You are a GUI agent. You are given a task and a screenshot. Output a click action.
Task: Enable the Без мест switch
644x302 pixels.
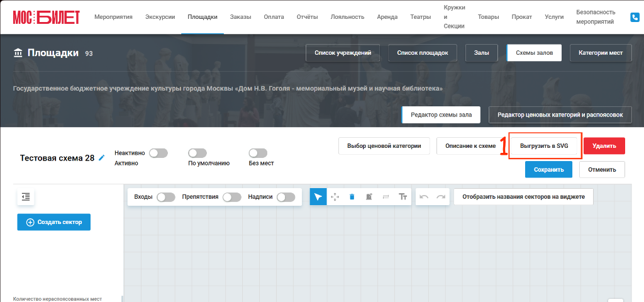click(x=258, y=154)
